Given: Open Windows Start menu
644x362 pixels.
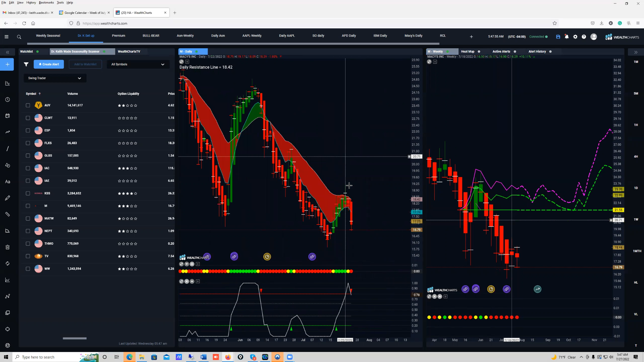Looking at the screenshot, I should pos(6,357).
